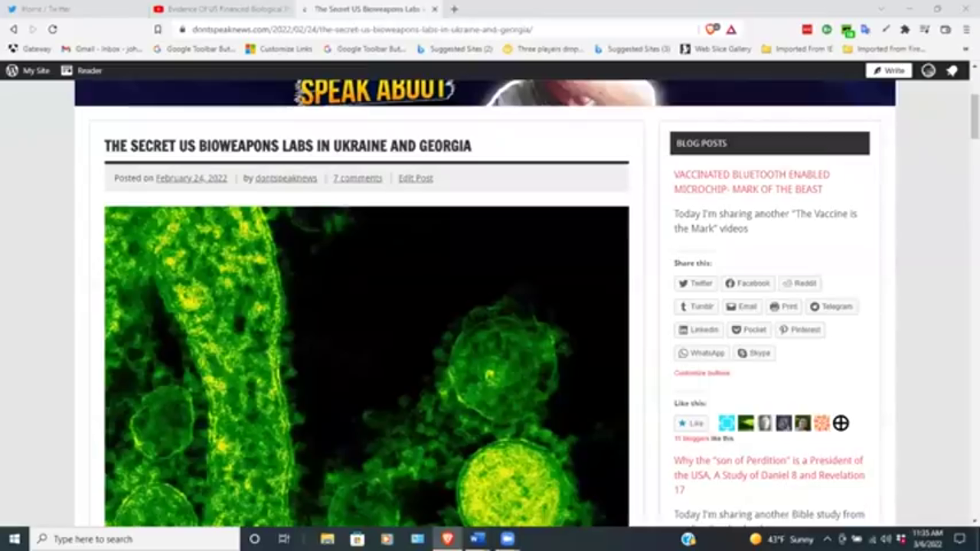Open My Site in WordPress admin bar
The height and width of the screenshot is (551, 980).
click(x=28, y=70)
